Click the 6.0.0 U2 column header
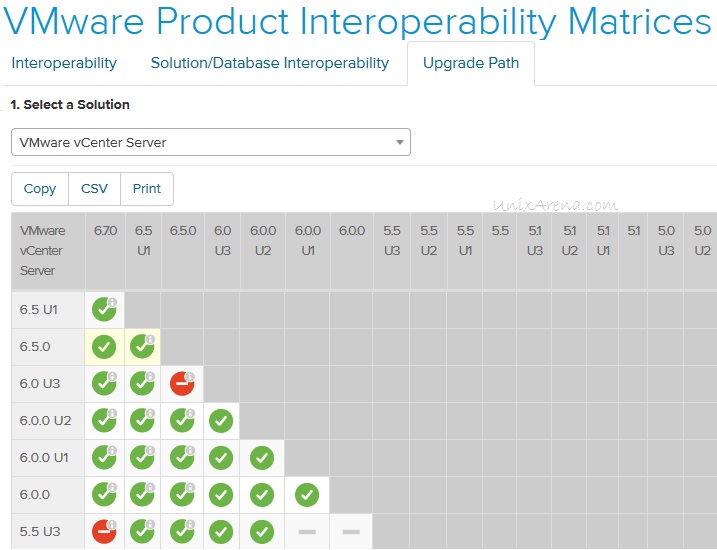Viewport: 717px width, 550px height. [263, 251]
